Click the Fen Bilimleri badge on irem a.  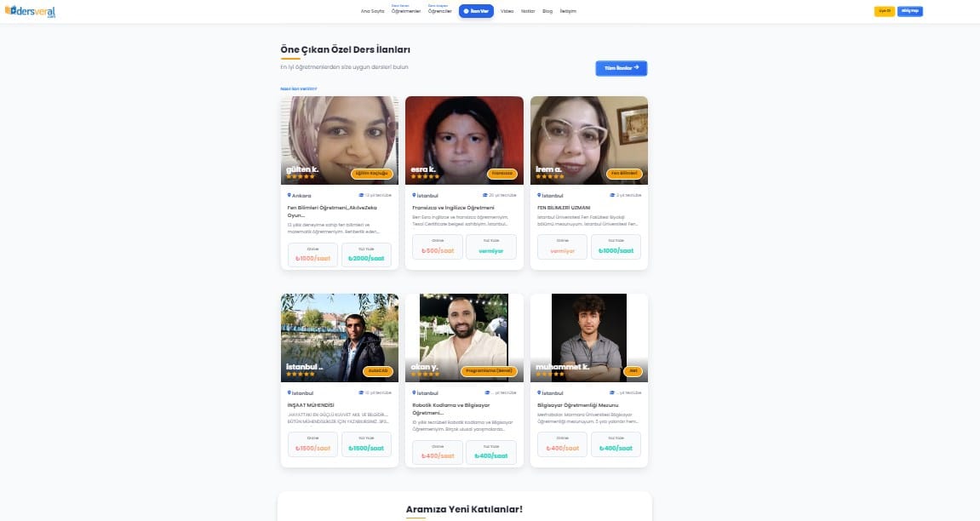click(624, 174)
